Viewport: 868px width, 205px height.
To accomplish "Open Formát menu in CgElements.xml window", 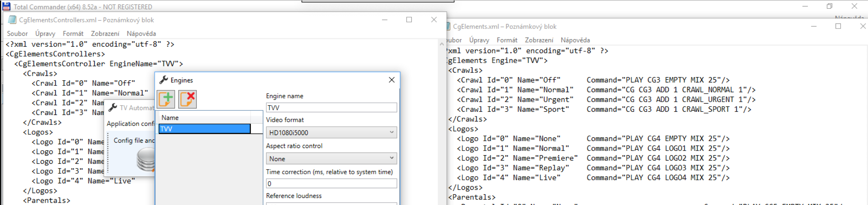I will pyautogui.click(x=507, y=40).
